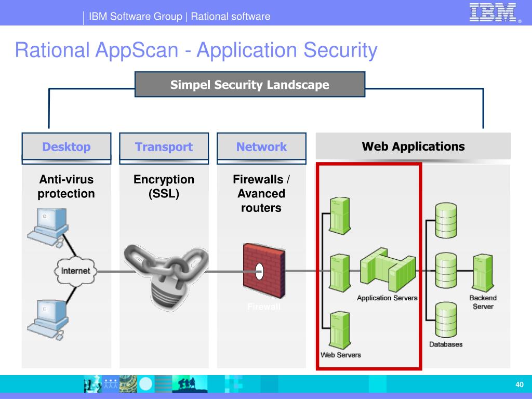Select the middle green web server icon
The image size is (532, 399).
[x=340, y=273]
